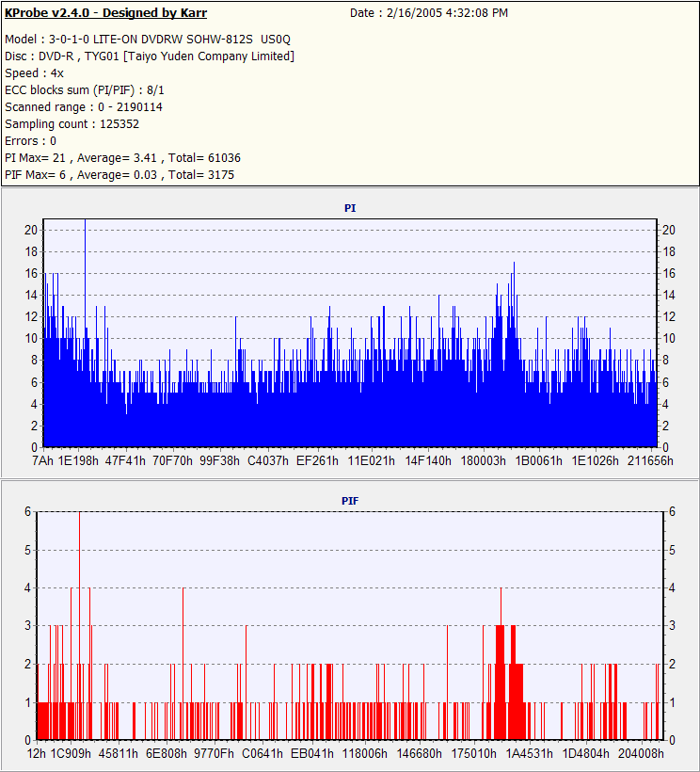
Task: Click the 1E1026h label on PI x-axis
Action: (x=596, y=460)
